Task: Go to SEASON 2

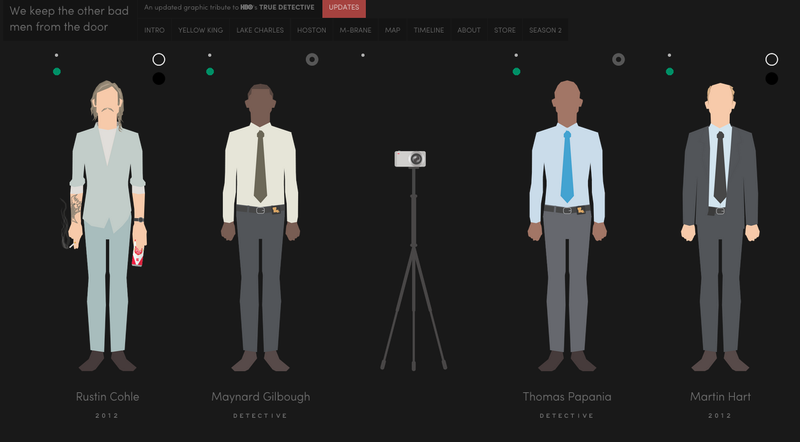Action: coord(545,30)
